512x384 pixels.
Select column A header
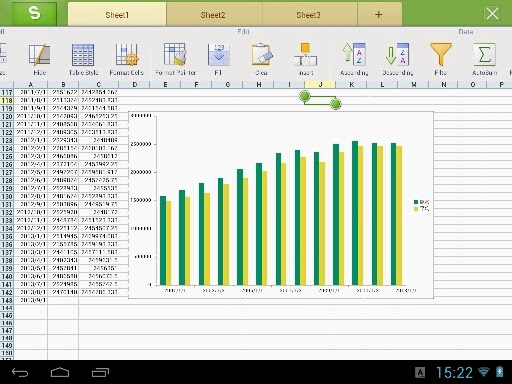(30, 84)
